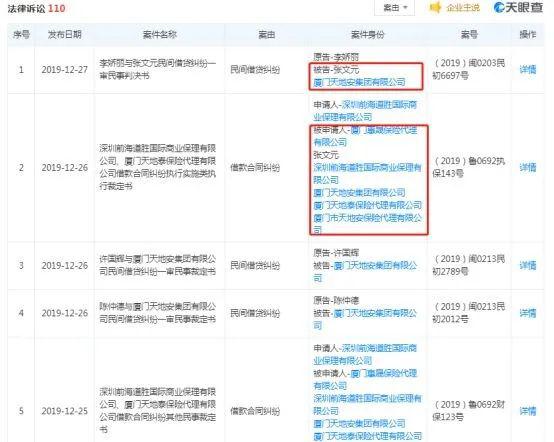The height and width of the screenshot is (442, 554).
Task: Open 详情 for case 鲁0692执保143号
Action: click(528, 167)
